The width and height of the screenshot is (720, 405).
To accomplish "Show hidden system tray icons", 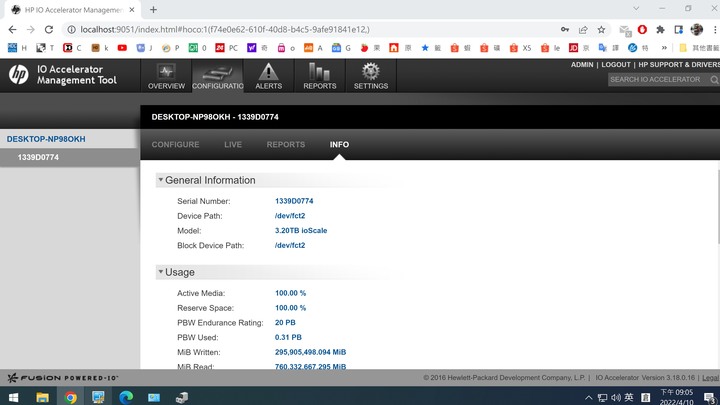I will pos(588,398).
